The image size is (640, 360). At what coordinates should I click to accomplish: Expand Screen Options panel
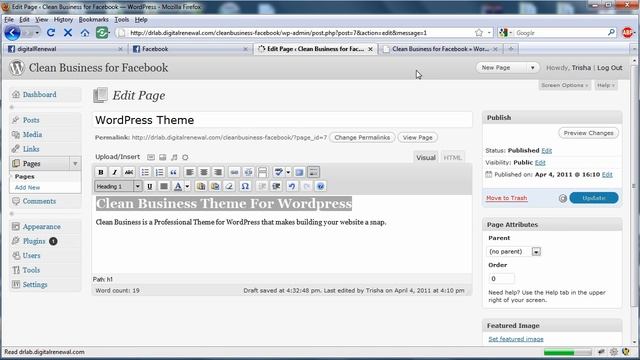pyautogui.click(x=564, y=85)
